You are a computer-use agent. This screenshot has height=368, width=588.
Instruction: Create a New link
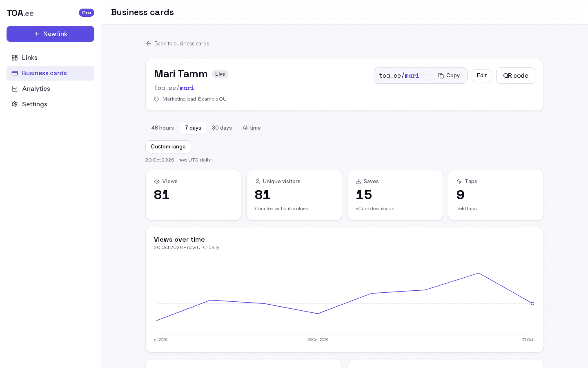[50, 34]
